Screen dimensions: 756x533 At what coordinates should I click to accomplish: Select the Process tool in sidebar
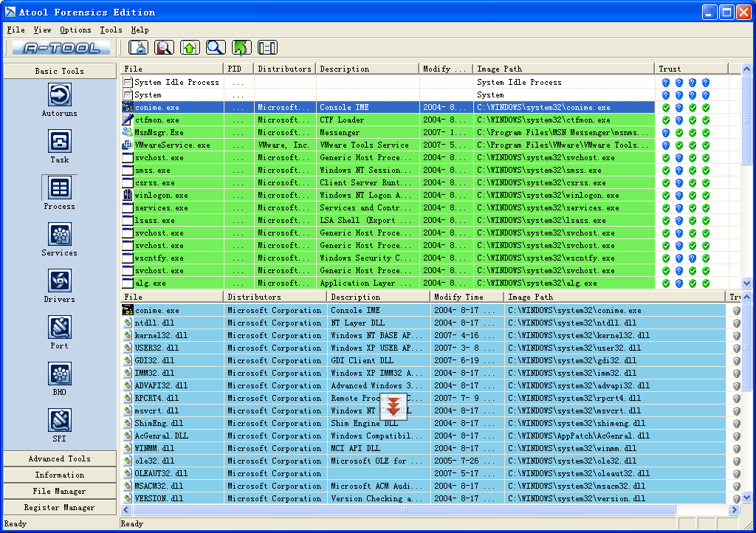59,188
